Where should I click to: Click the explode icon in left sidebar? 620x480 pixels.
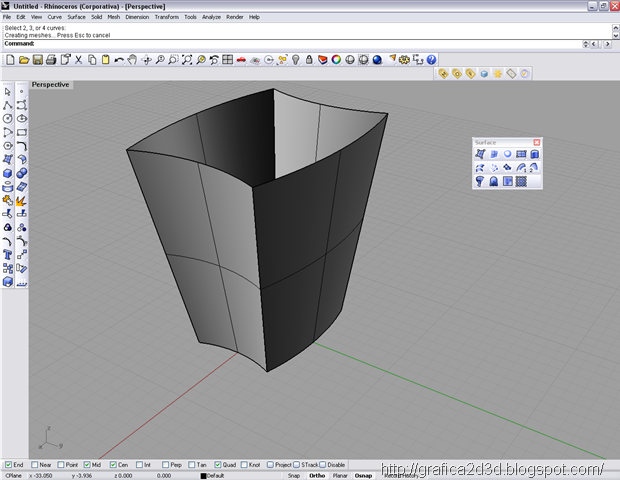coord(22,200)
